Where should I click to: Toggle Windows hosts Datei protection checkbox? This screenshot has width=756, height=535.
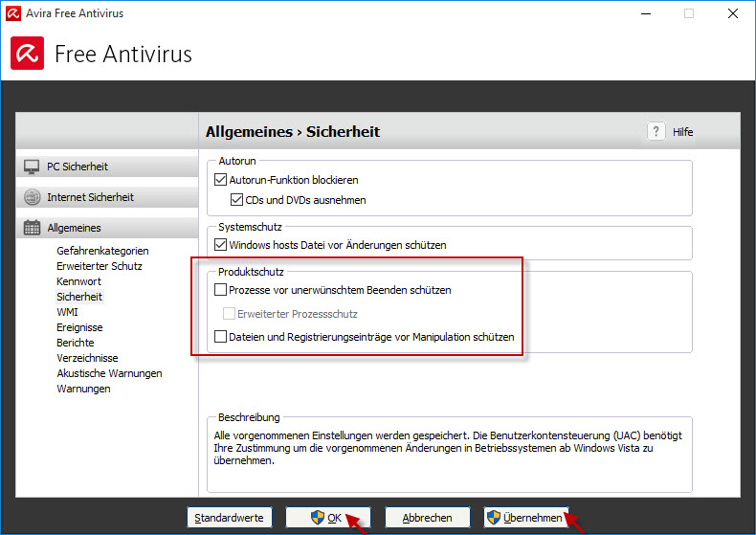220,245
